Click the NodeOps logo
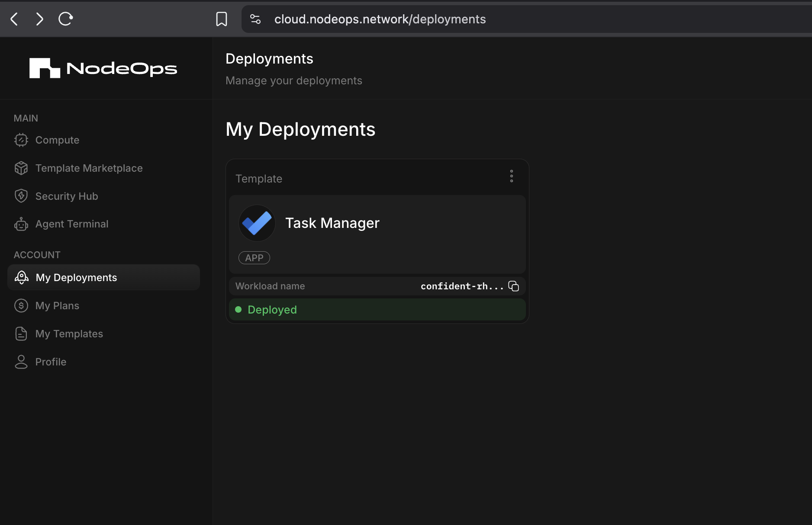Screen dimensions: 812x525 (103, 68)
